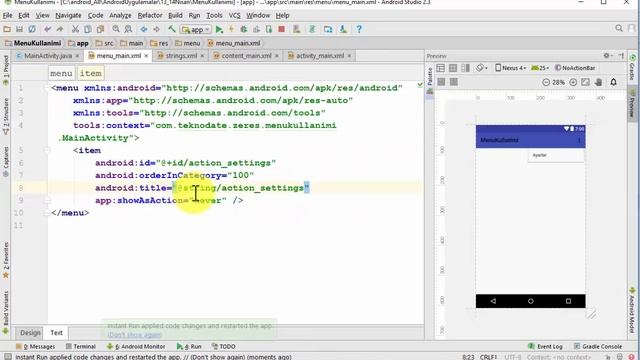Screen dimensions: 640x360
Task: Click the menu breadcrumb above the editor
Action: pos(61,73)
